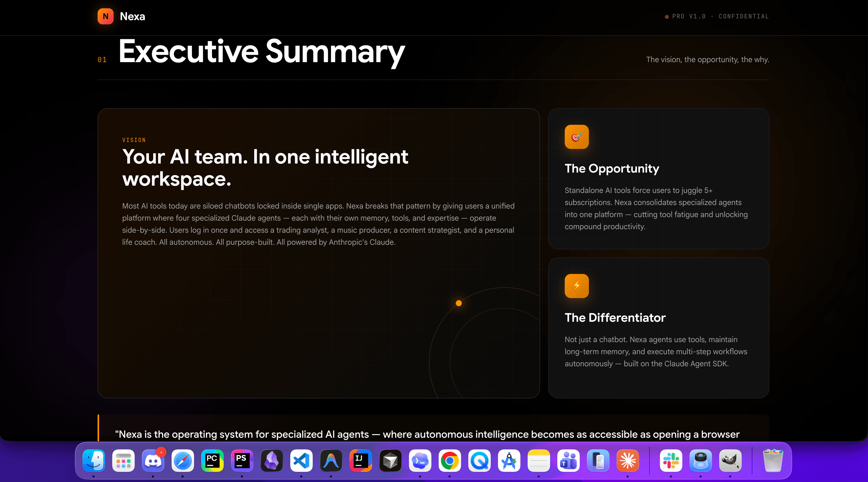Open Visual Studio Code from the dock

[301, 460]
